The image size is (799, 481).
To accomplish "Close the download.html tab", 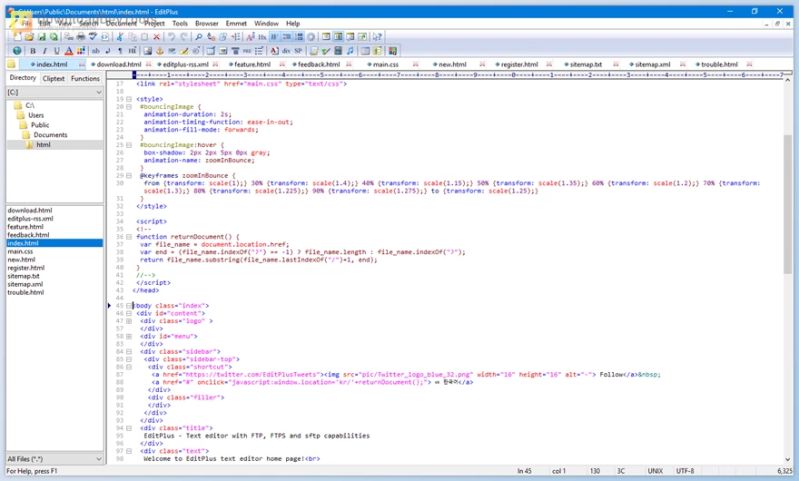I will 149,65.
